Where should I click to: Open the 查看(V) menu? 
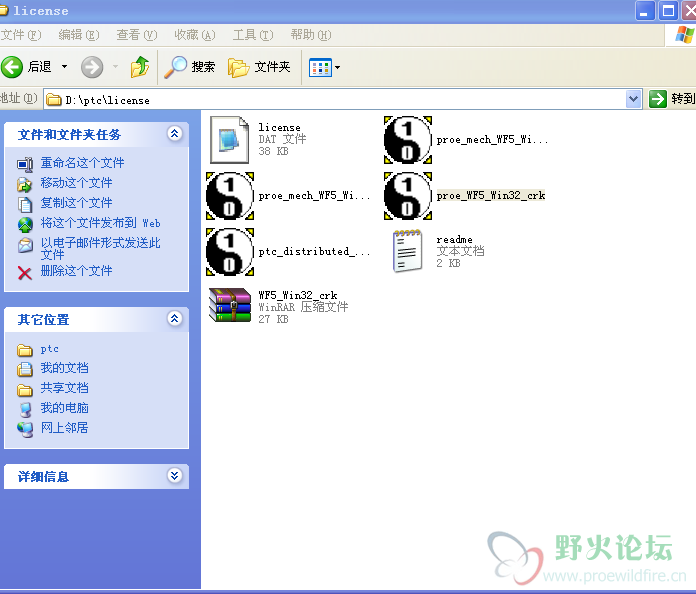click(x=137, y=35)
